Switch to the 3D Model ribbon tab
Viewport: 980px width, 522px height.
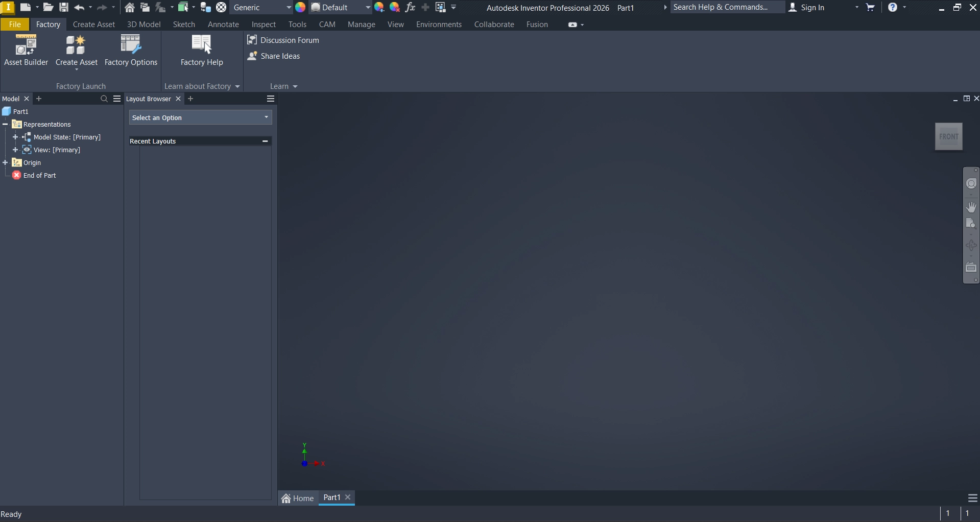point(144,25)
